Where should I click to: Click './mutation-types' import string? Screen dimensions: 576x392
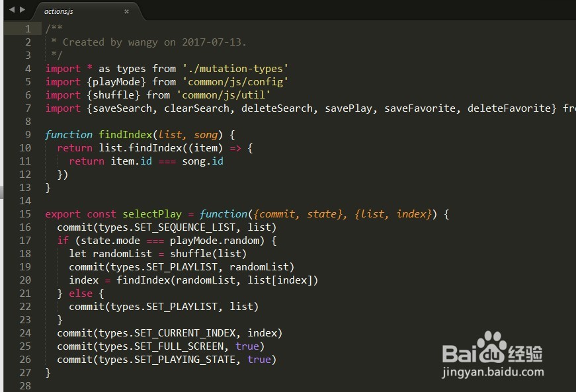(235, 69)
